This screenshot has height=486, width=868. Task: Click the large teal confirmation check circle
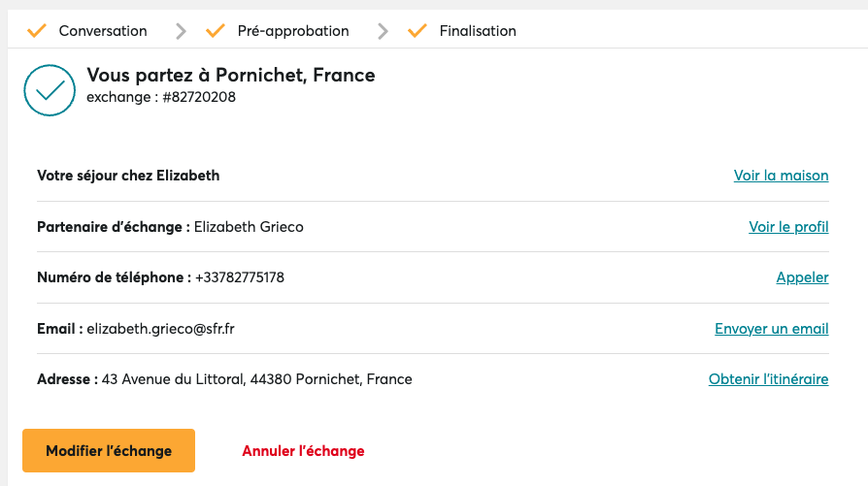pyautogui.click(x=50, y=90)
